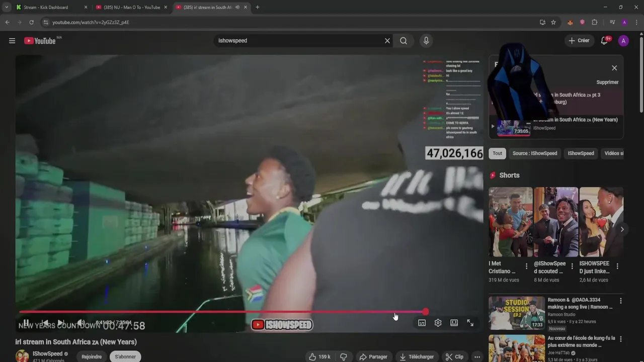Open Ramoon studio session video thumbnail
The width and height of the screenshot is (644, 362).
click(517, 313)
